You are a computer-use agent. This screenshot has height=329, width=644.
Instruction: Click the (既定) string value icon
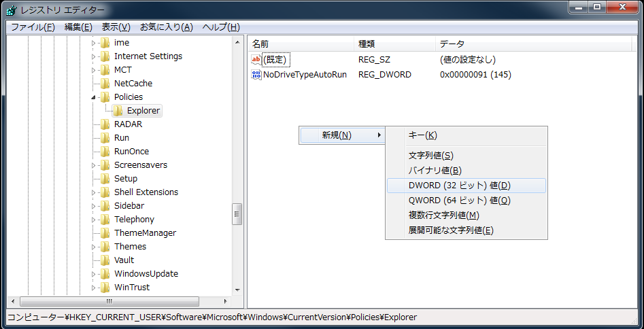click(256, 60)
